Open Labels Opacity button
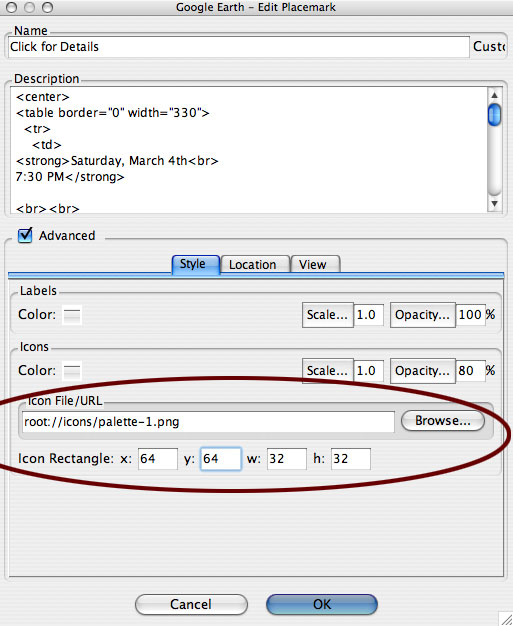 [x=422, y=315]
